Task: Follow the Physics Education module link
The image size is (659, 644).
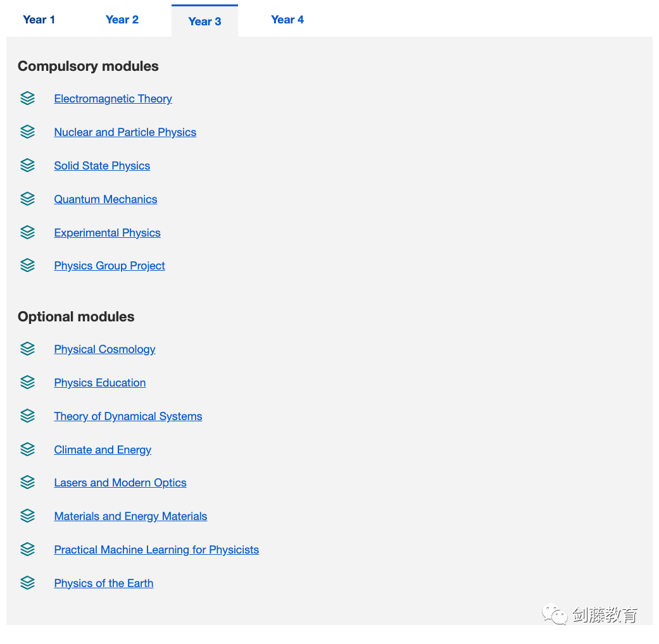Action: 100,383
